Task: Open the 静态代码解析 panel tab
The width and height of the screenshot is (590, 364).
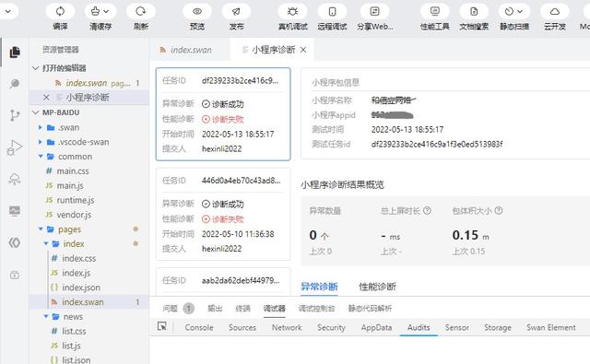Action: point(370,309)
